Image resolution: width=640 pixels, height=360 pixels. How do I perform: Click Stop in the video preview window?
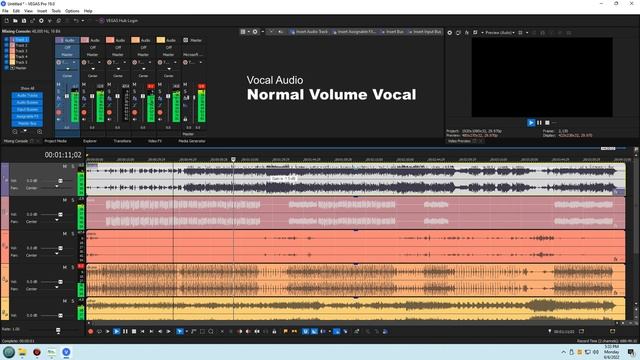[x=547, y=122]
